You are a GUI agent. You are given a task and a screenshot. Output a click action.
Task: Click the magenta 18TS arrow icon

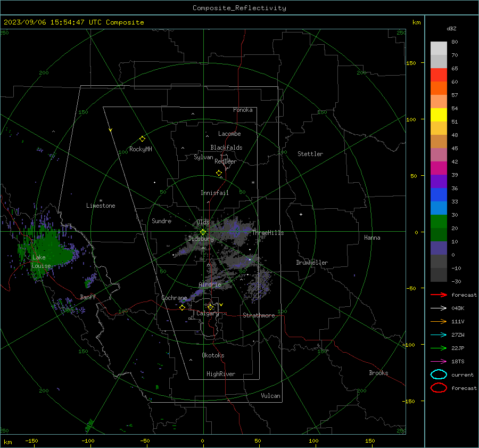click(x=439, y=362)
